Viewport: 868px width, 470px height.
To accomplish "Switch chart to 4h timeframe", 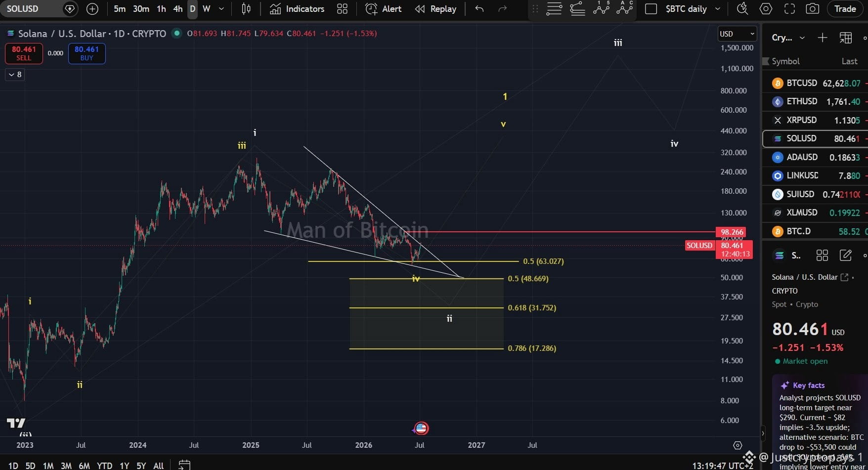I will tap(178, 9).
